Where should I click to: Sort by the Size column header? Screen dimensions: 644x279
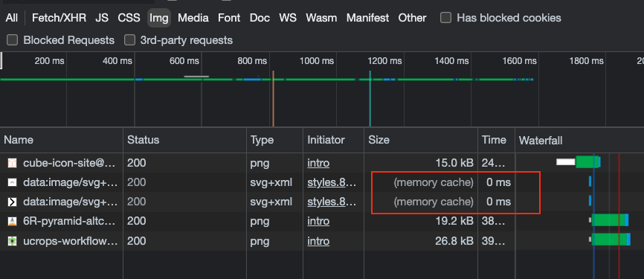pyautogui.click(x=421, y=140)
